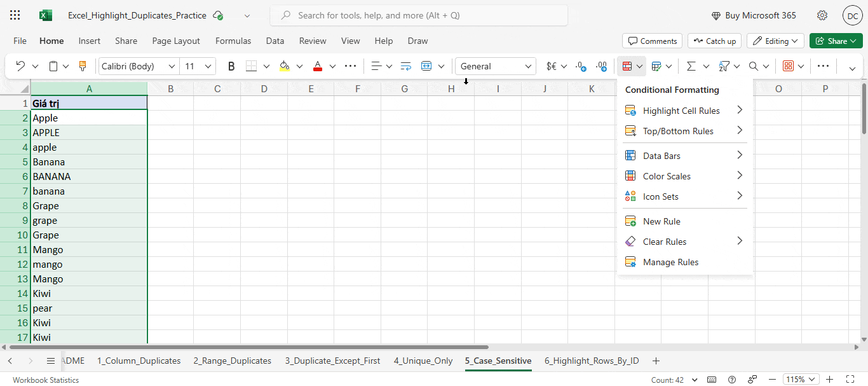Open the fill color dropdown arrow

coord(299,66)
